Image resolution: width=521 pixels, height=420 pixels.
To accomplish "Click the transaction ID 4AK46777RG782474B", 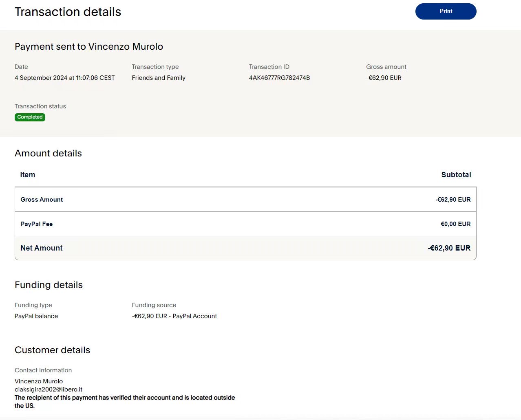I will (279, 78).
